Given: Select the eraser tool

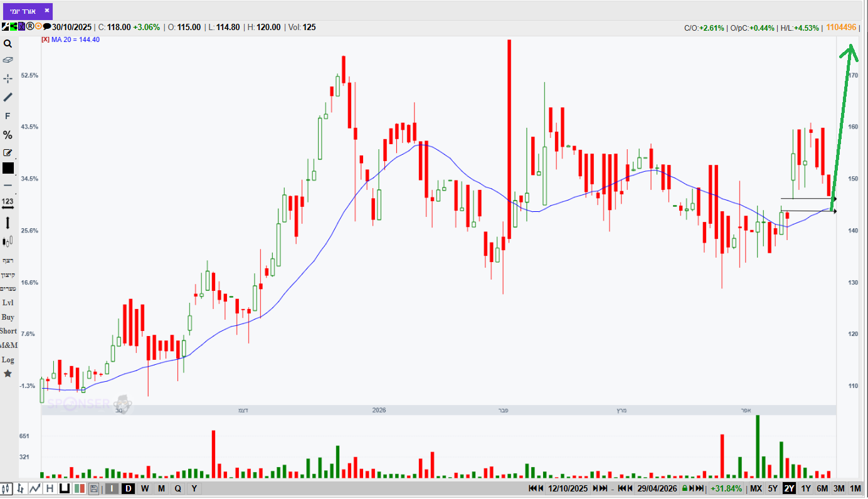Looking at the screenshot, I should 8,60.
